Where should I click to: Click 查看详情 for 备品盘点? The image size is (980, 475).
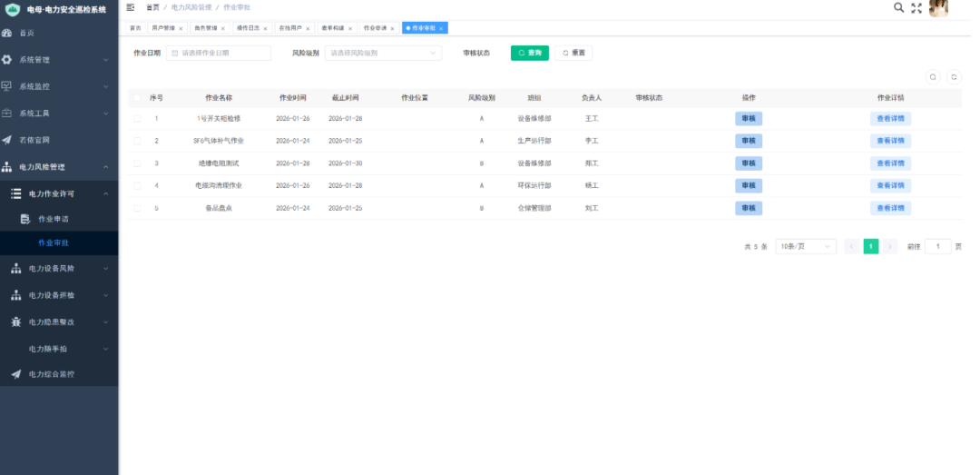890,208
